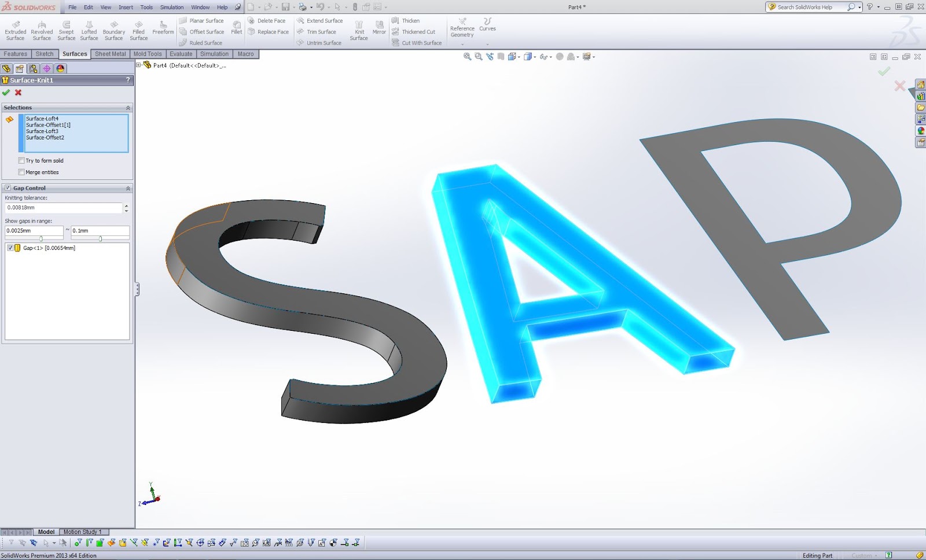926x560 pixels.
Task: Enable Try to form solid
Action: (21, 161)
